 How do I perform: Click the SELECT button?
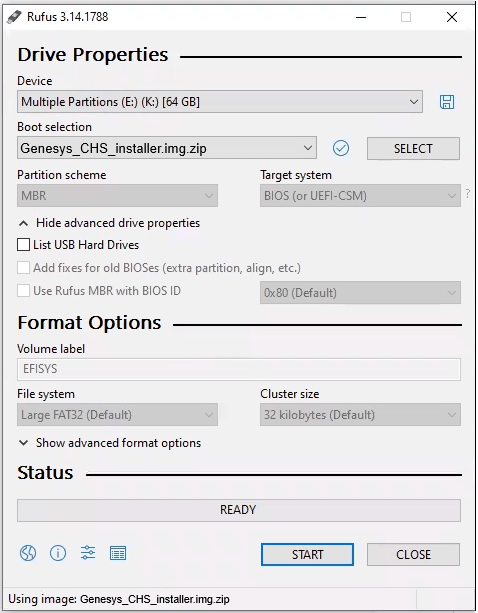coord(413,149)
